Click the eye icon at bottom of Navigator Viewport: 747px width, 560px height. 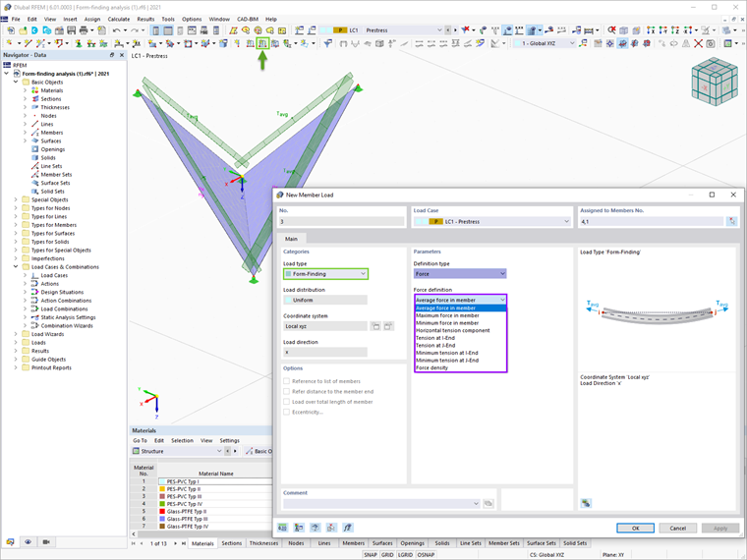pyautogui.click(x=29, y=542)
